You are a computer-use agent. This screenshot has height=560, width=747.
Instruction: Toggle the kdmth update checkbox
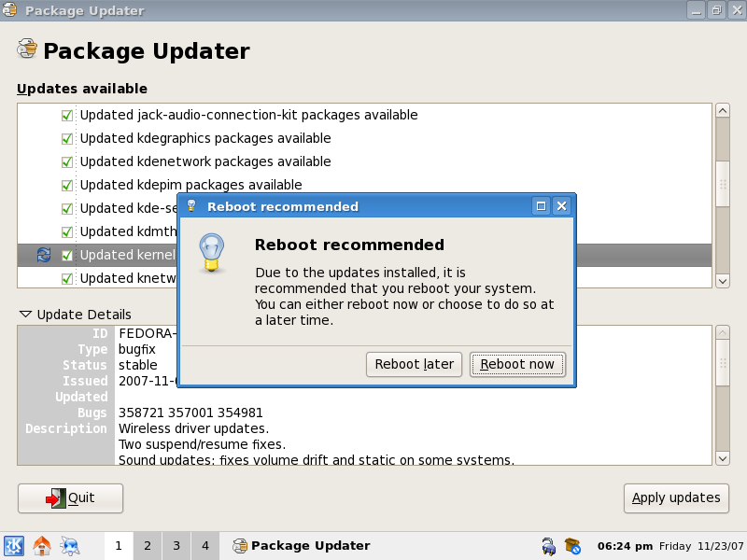click(67, 231)
